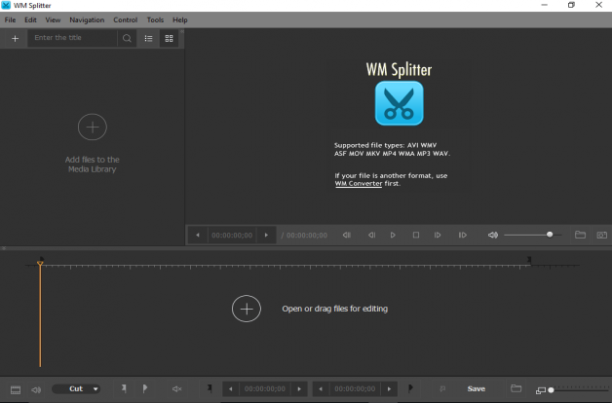Click the Save button
Viewport: 612px width, 403px height.
point(476,389)
